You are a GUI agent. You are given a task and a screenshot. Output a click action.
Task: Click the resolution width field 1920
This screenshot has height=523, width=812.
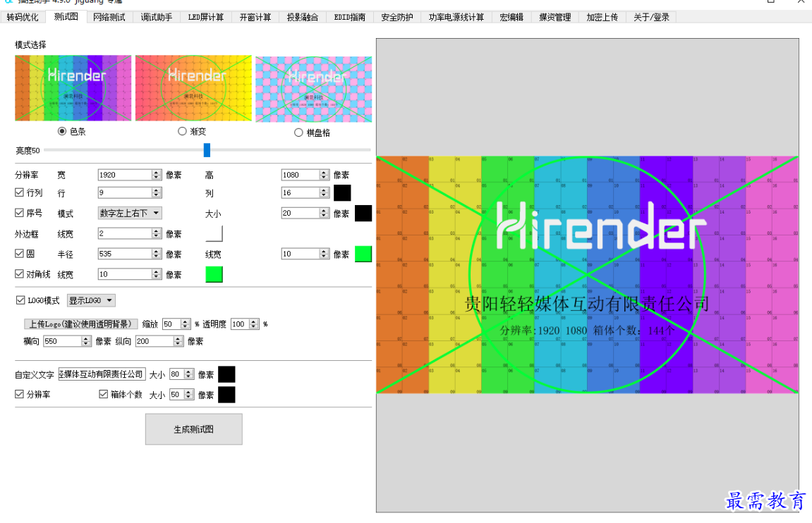125,175
